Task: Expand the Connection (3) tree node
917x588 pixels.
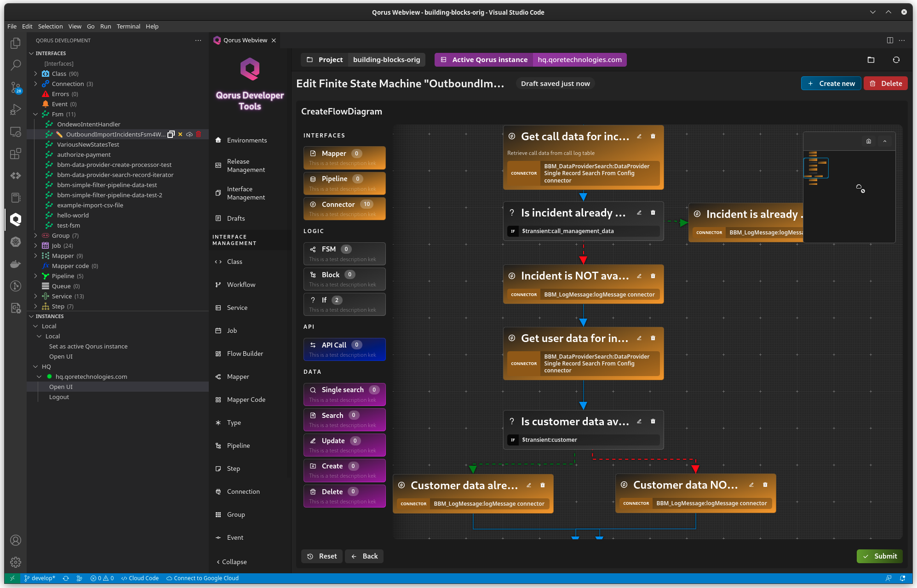Action: 36,84
